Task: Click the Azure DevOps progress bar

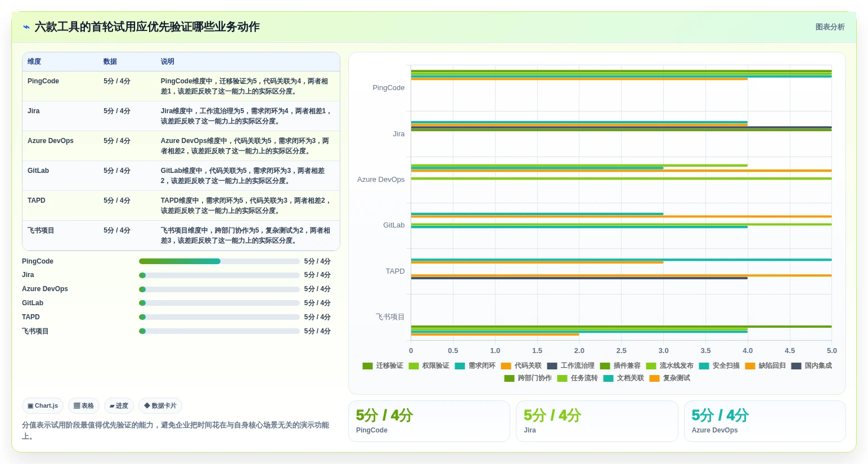Action: pos(219,289)
